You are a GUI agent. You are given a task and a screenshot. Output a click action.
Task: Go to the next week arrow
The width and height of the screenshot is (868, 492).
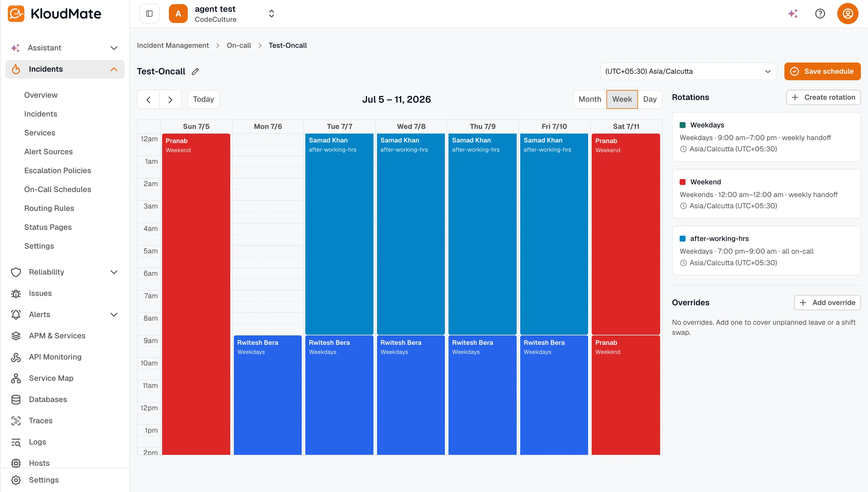tap(170, 99)
